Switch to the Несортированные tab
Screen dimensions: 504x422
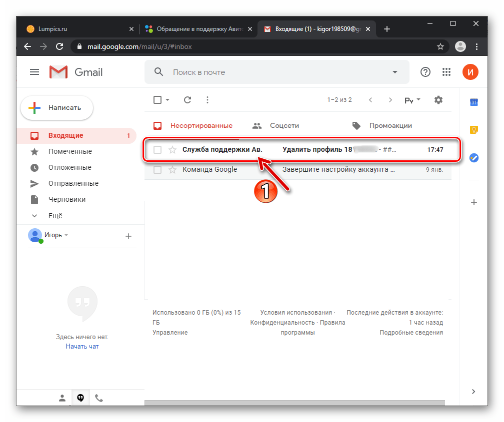(x=193, y=125)
